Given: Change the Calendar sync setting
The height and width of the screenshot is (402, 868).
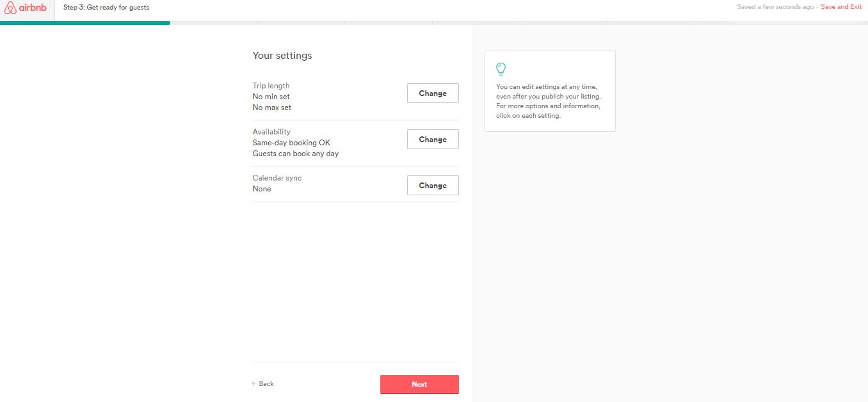Looking at the screenshot, I should click(x=433, y=185).
